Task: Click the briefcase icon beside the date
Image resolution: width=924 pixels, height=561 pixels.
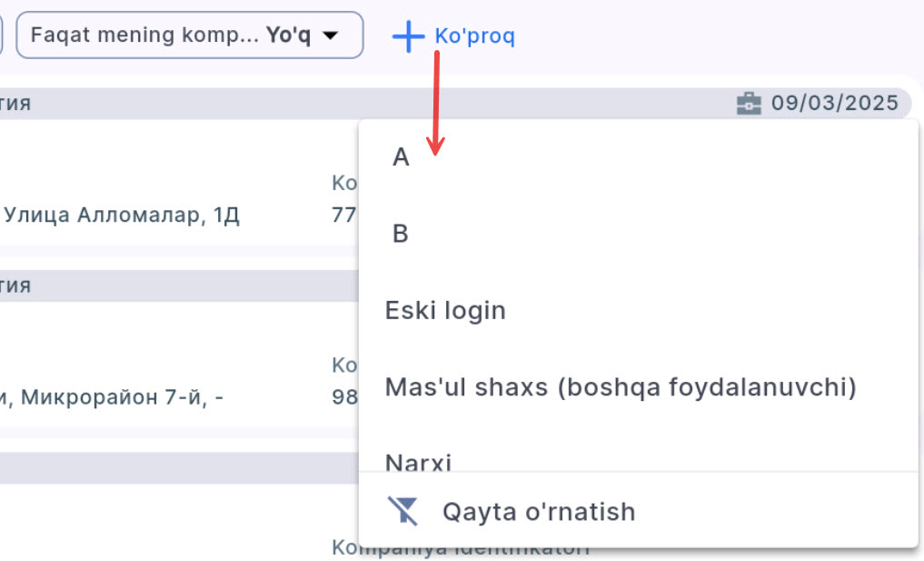Action: pyautogui.click(x=748, y=104)
